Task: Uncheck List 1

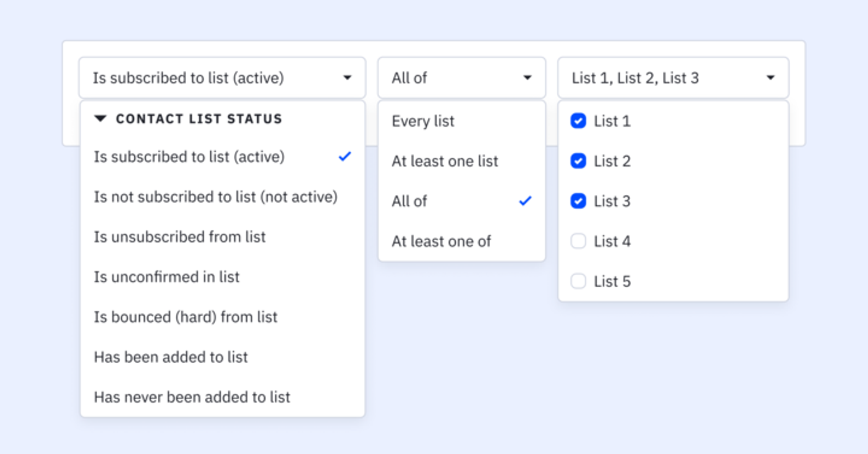Action: 578,121
